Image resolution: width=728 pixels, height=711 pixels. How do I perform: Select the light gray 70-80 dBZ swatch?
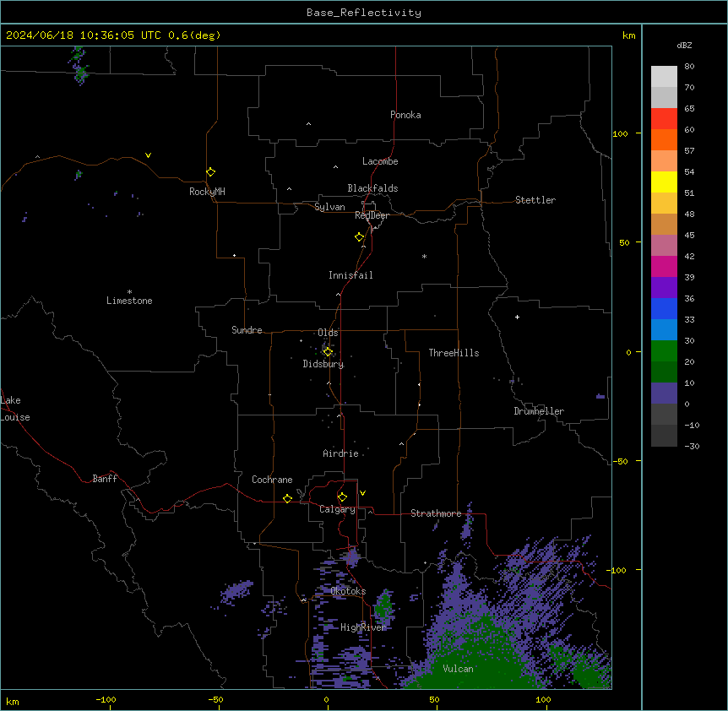click(x=664, y=77)
